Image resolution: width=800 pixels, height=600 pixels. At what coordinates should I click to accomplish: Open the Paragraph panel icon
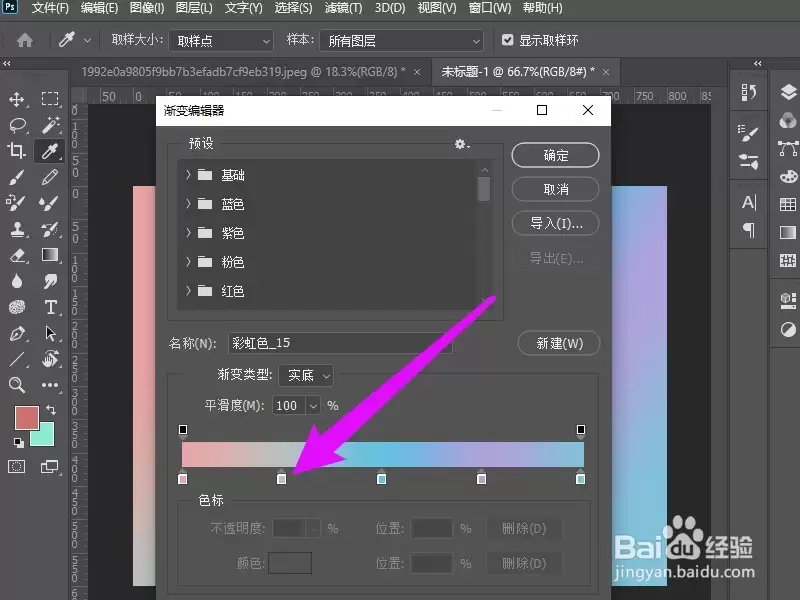pos(748,230)
